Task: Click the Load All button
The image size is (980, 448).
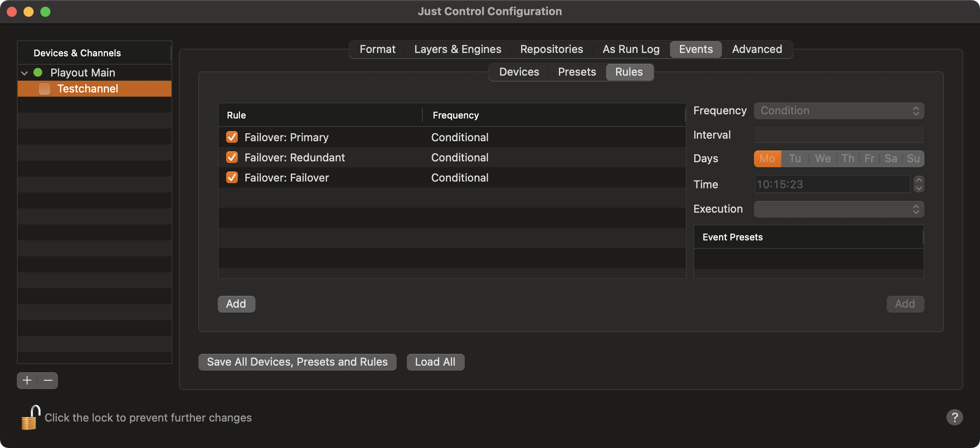Action: click(435, 362)
